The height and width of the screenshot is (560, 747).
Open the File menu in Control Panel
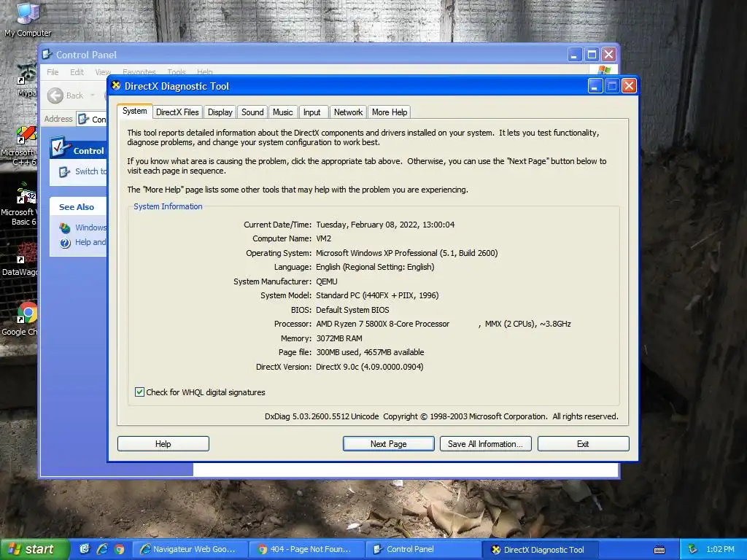pyautogui.click(x=53, y=72)
